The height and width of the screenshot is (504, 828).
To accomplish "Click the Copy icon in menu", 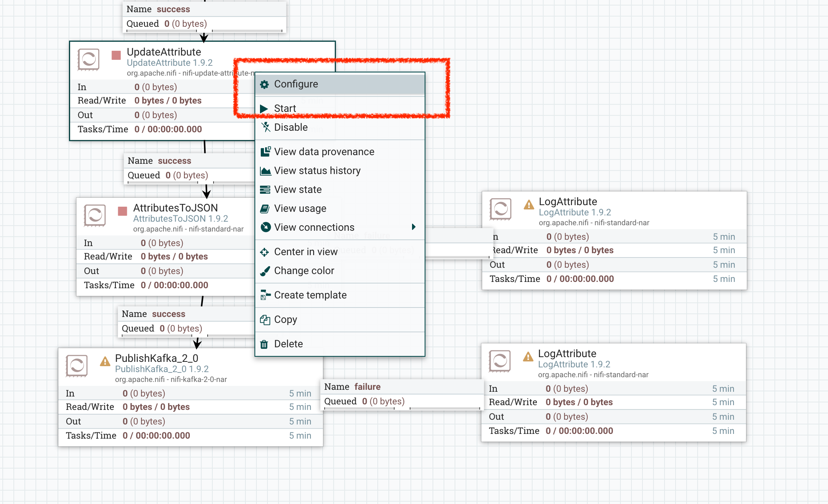I will (265, 320).
